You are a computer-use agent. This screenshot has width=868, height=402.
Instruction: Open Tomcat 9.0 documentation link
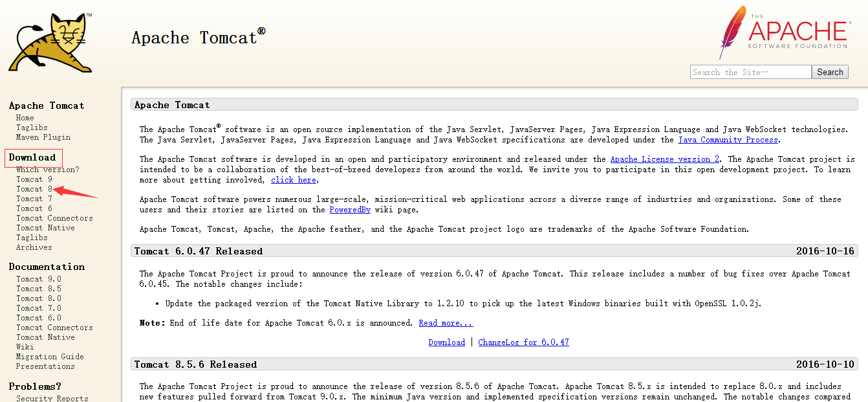click(x=39, y=279)
